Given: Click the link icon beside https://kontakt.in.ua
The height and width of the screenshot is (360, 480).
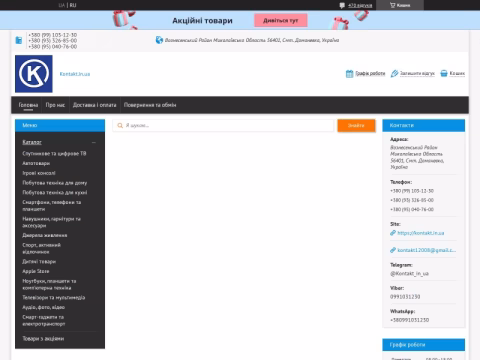Looking at the screenshot, I should pyautogui.click(x=393, y=233).
